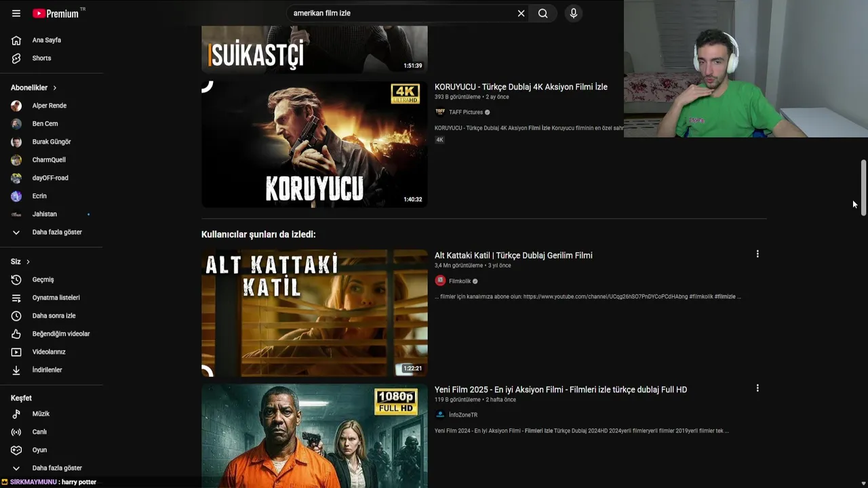Click live broadcast icon for Canlı
This screenshot has width=868, height=488.
(16, 432)
